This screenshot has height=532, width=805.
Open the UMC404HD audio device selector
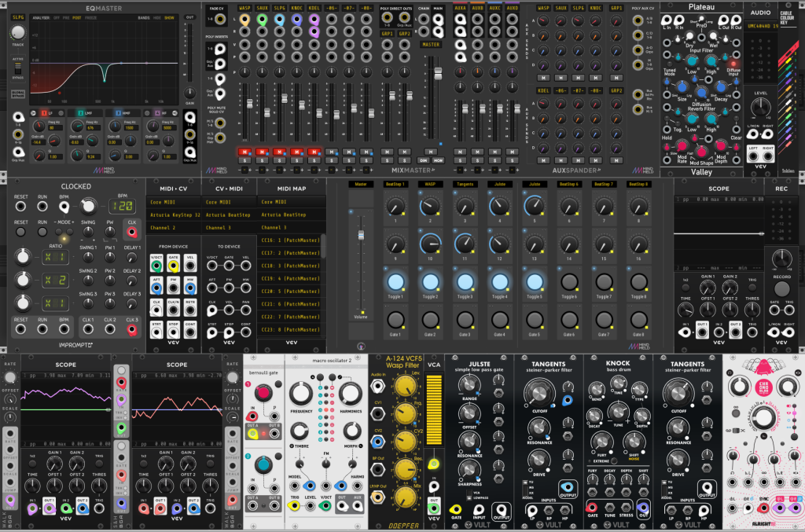pos(760,26)
